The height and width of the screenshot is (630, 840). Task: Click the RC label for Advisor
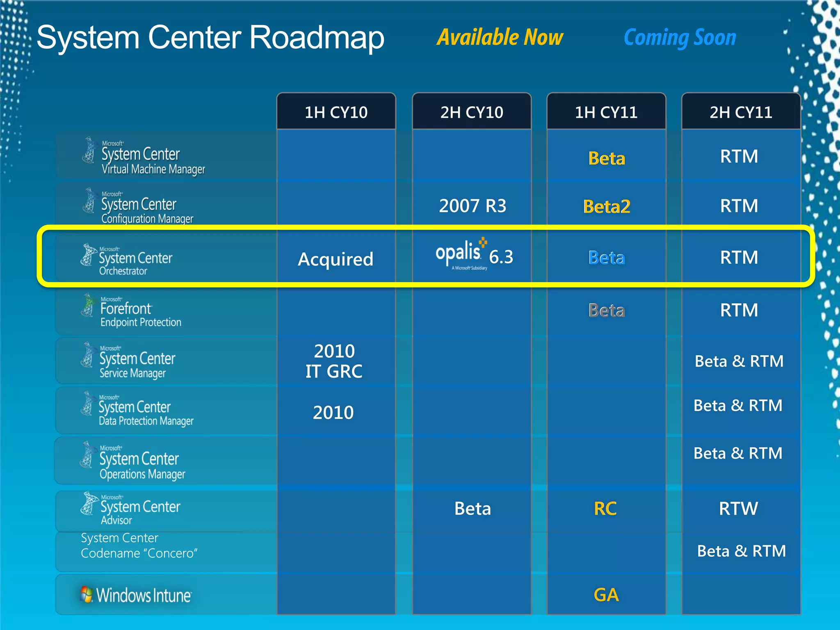tap(605, 509)
